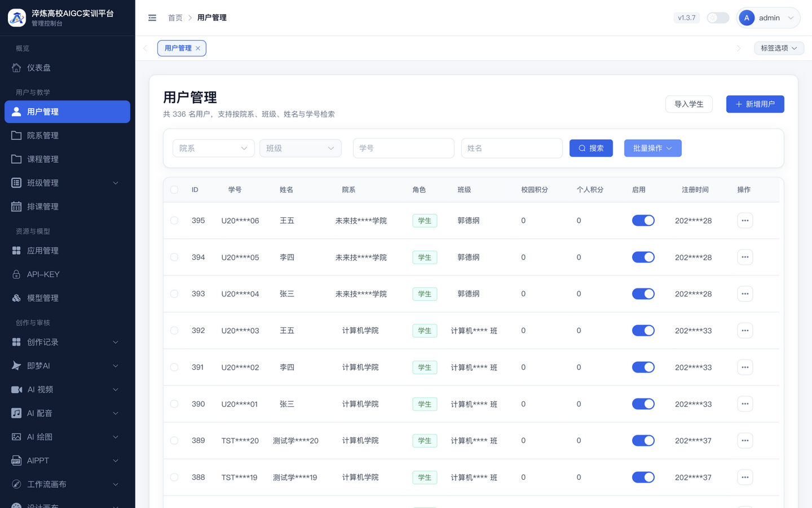Check the select-all checkbox in table header
This screenshot has height=508, width=812.
pyautogui.click(x=174, y=190)
